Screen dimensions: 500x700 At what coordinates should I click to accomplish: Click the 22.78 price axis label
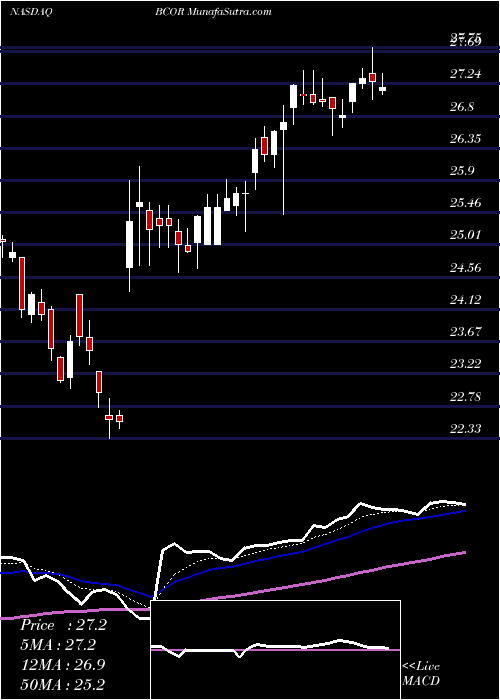(x=465, y=396)
